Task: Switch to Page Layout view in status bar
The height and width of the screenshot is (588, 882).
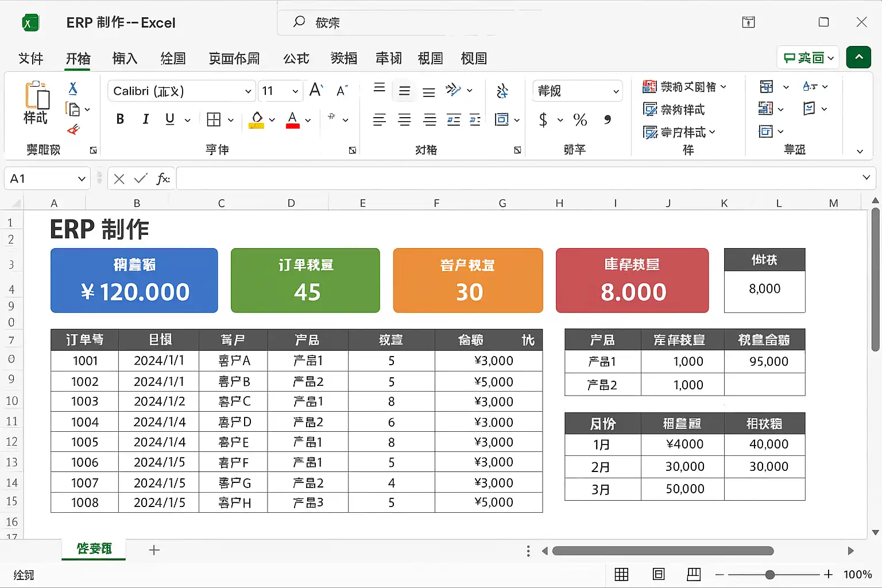Action: pos(659,574)
